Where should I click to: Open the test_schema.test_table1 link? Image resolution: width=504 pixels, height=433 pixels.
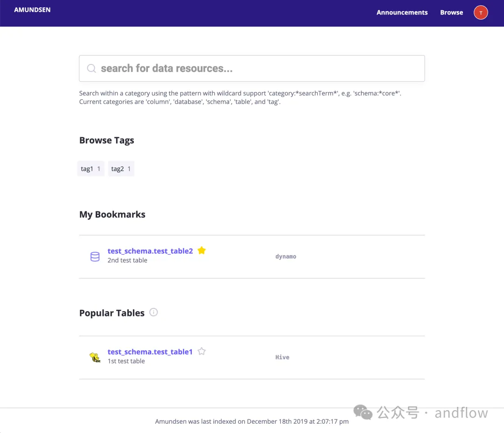click(150, 352)
